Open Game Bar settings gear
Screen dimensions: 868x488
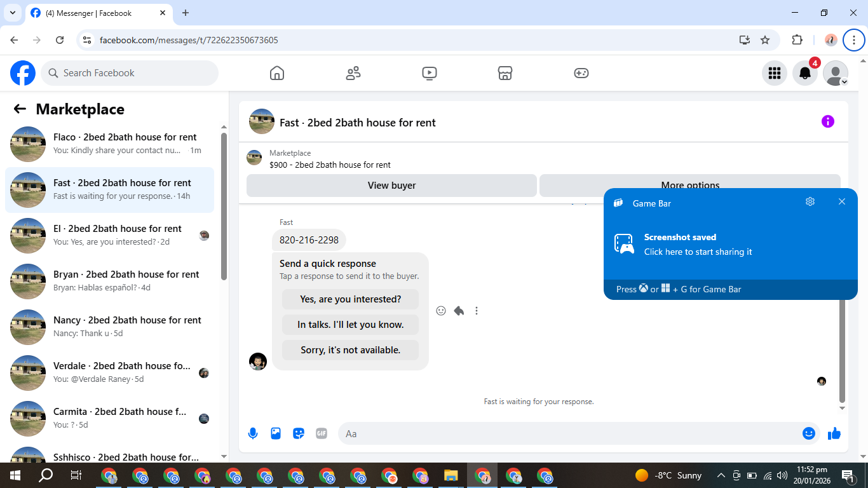(x=810, y=202)
